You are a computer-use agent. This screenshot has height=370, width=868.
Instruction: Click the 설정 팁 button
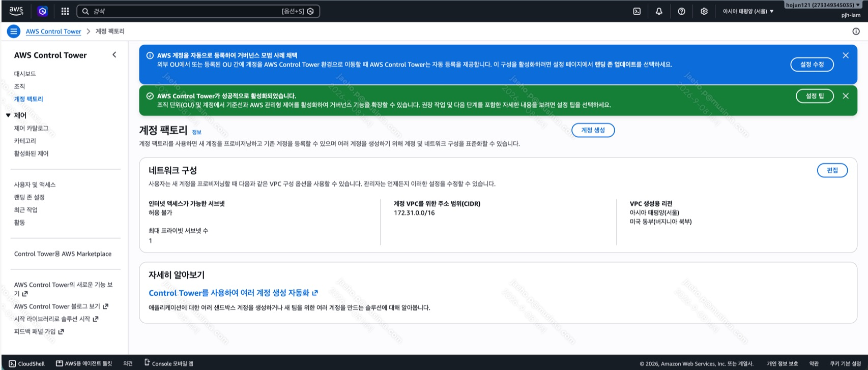(815, 96)
